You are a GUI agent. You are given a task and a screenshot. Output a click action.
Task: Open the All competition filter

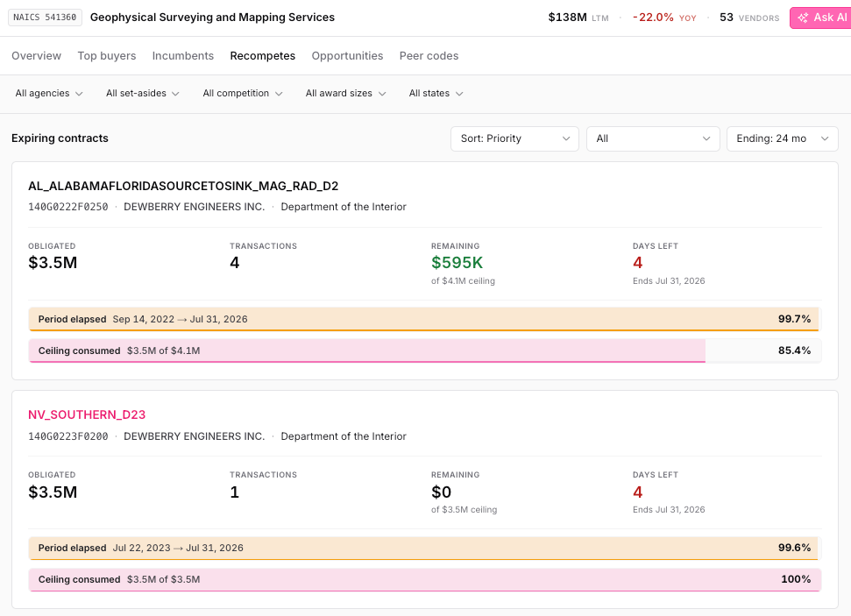[243, 94]
